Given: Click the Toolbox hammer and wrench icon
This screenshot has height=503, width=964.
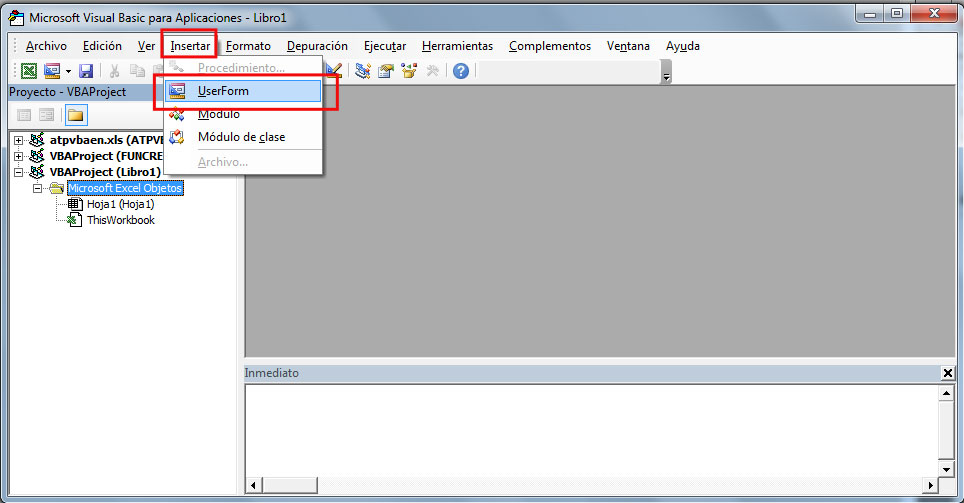Looking at the screenshot, I should 433,71.
